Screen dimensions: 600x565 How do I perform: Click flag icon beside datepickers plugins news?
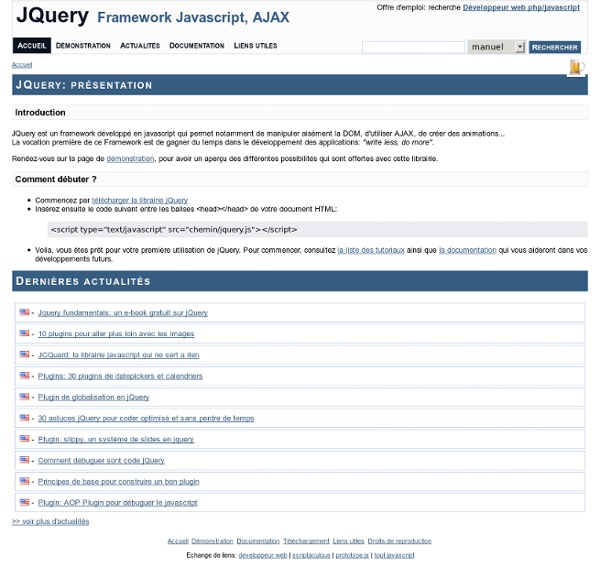pos(24,376)
